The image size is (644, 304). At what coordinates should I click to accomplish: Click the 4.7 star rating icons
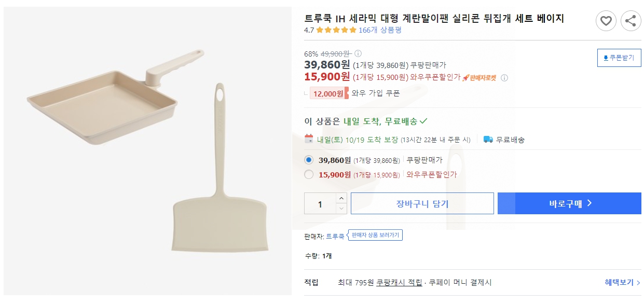click(336, 30)
